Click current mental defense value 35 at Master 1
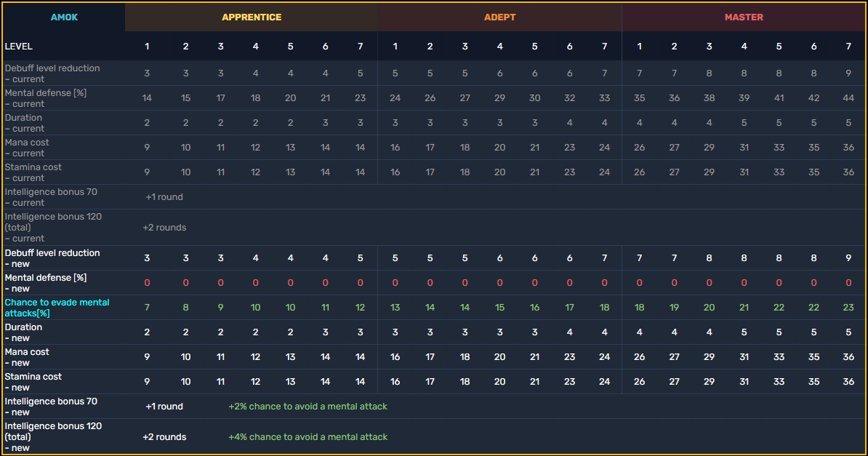 coord(639,98)
